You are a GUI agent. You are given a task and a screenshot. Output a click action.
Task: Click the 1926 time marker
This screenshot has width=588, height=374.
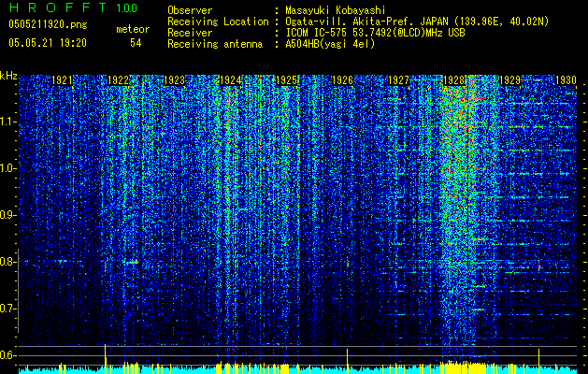pos(342,80)
